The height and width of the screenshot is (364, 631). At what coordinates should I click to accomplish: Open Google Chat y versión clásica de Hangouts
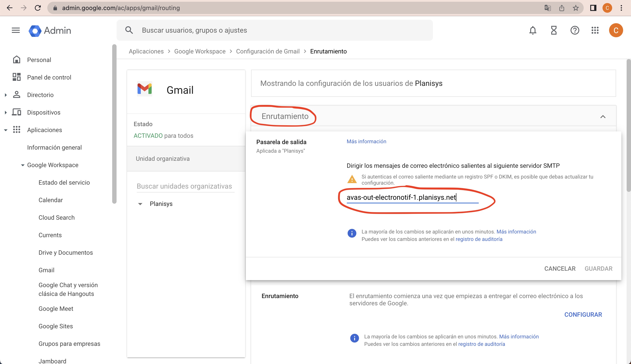[x=68, y=289]
